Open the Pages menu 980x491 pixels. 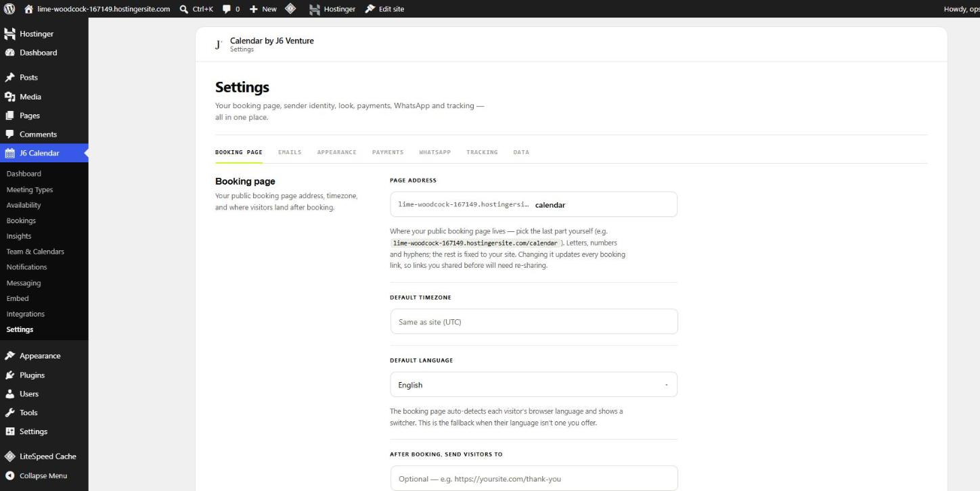[x=44, y=116]
